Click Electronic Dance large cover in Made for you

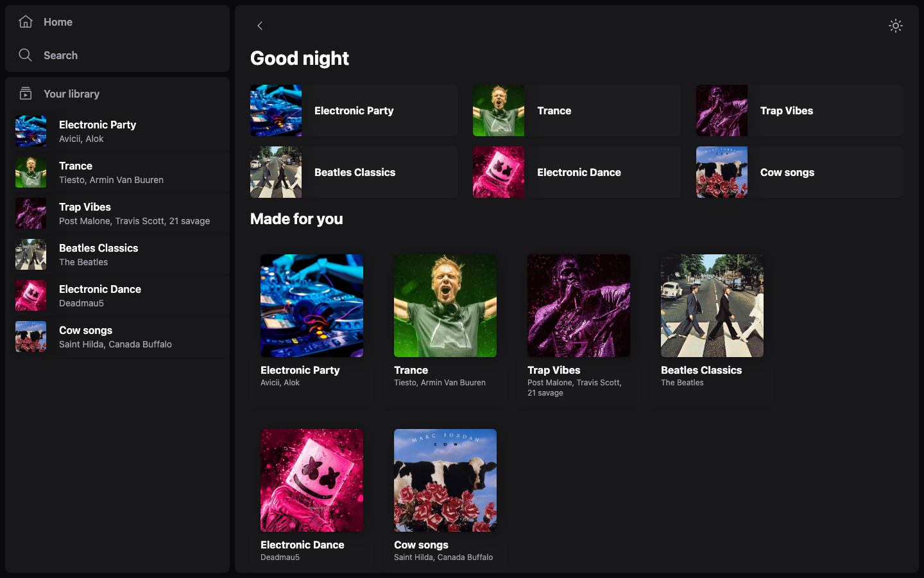[x=312, y=480]
